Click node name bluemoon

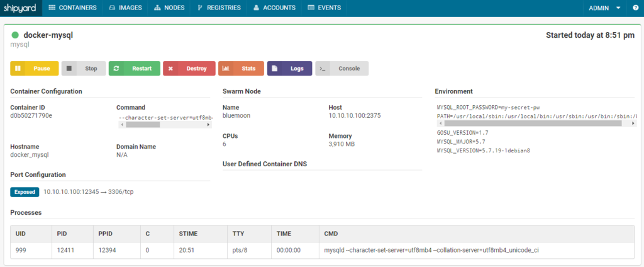pyautogui.click(x=236, y=116)
